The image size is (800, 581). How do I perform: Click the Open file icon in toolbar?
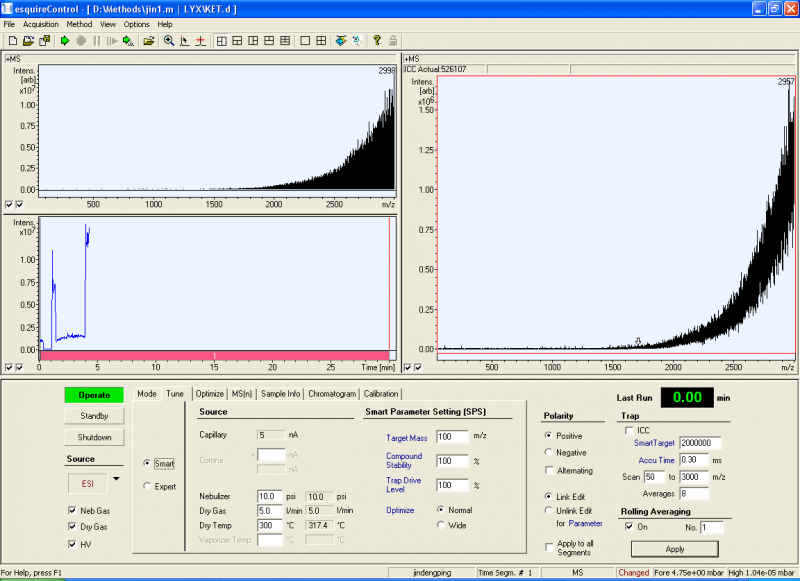(x=28, y=41)
